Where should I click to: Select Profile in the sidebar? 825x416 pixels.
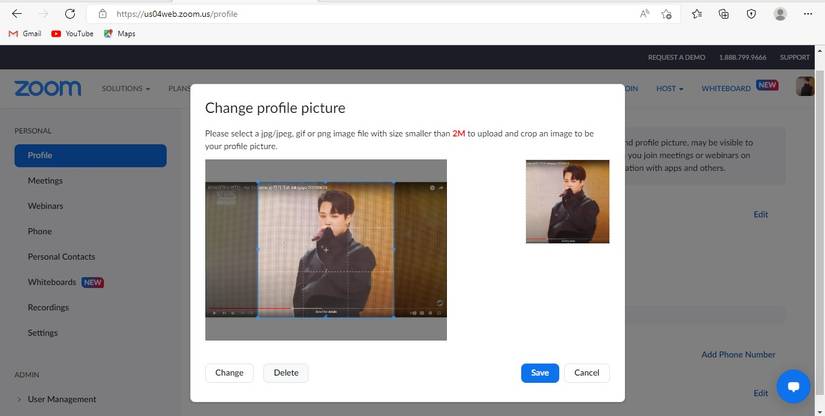[x=90, y=156]
